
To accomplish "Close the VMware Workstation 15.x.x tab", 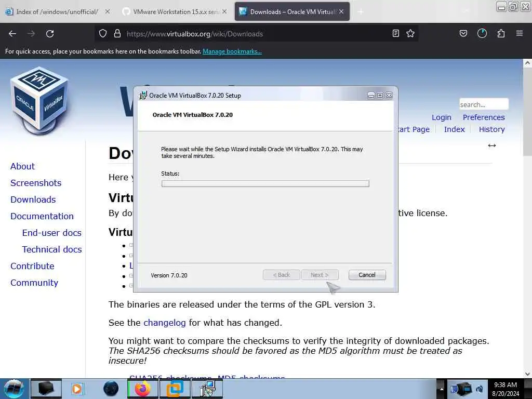I will point(224,11).
